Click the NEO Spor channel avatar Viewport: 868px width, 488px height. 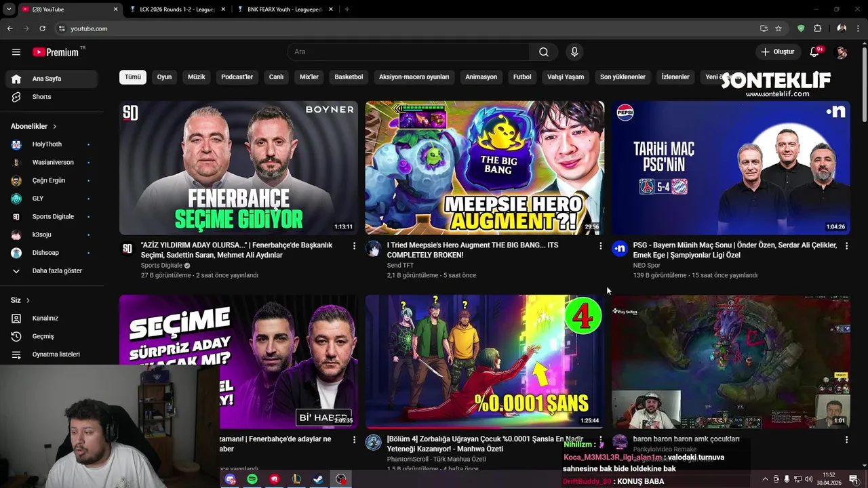620,249
